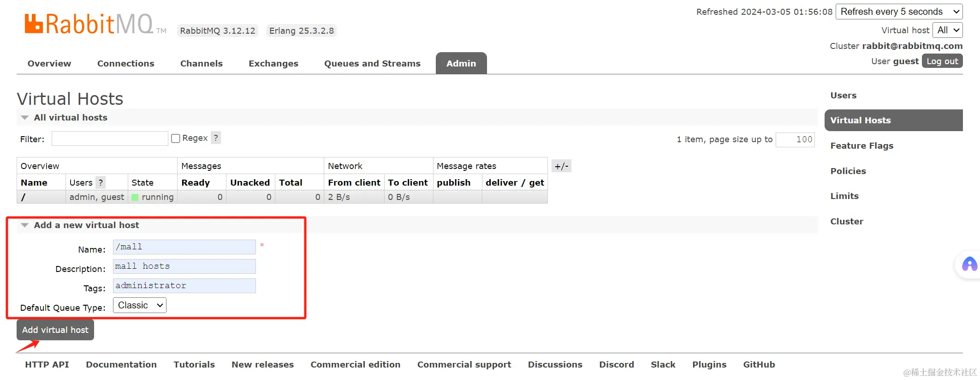Open the Channels tab
980x380 pixels.
(202, 63)
